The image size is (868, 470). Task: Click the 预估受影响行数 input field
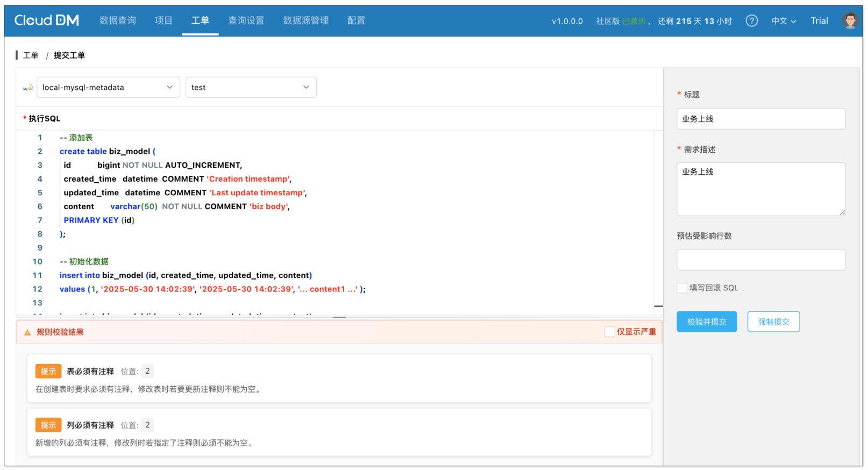click(x=760, y=260)
